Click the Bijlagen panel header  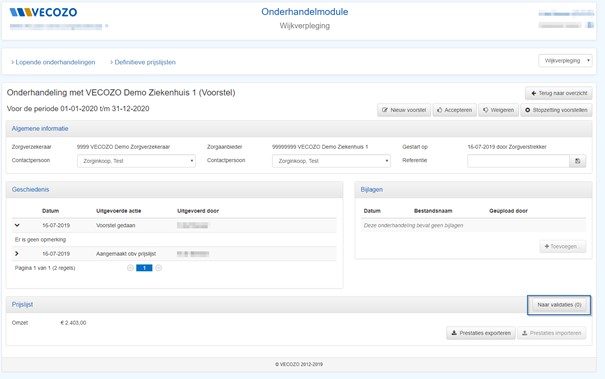(473, 190)
